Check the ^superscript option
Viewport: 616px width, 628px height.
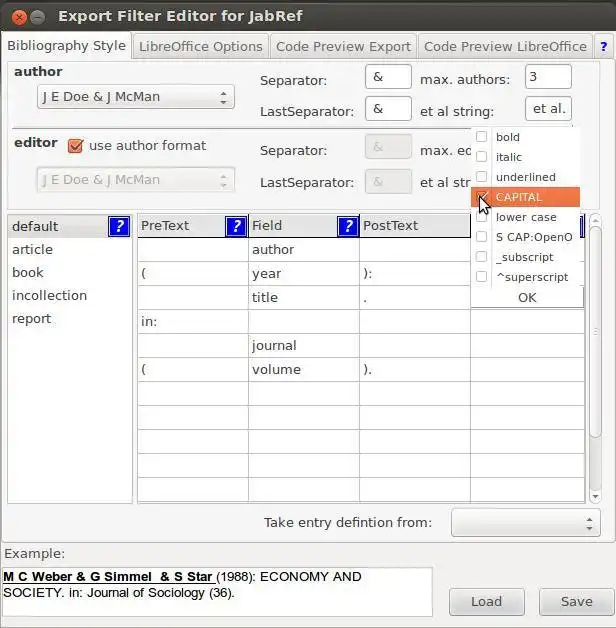click(x=481, y=277)
